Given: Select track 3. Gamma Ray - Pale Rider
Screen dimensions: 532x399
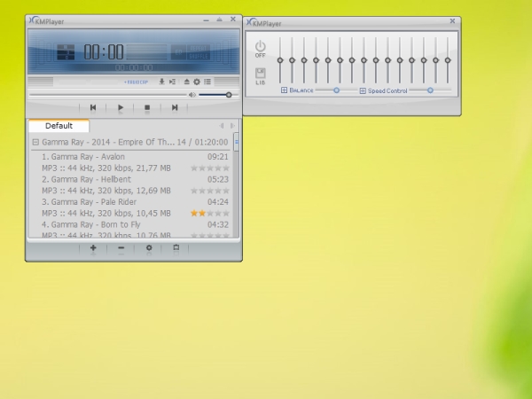Looking at the screenshot, I should coord(89,202).
